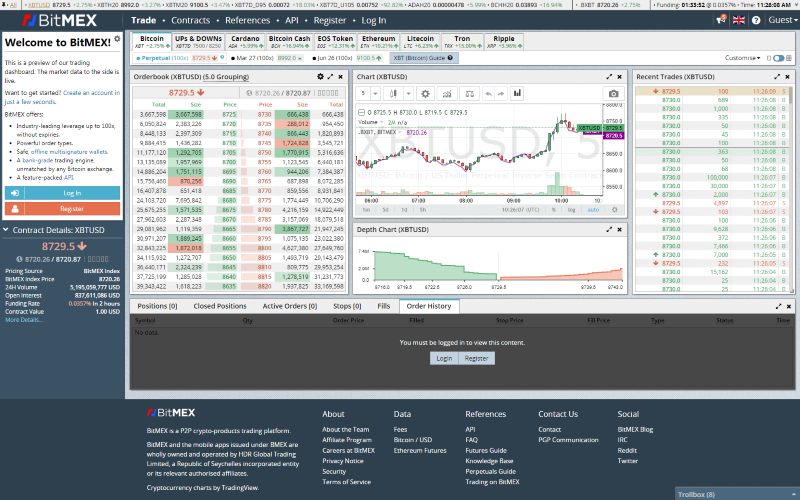Select the Cardano instrument tab
Viewport: 800px width, 500px height.
coord(245,42)
